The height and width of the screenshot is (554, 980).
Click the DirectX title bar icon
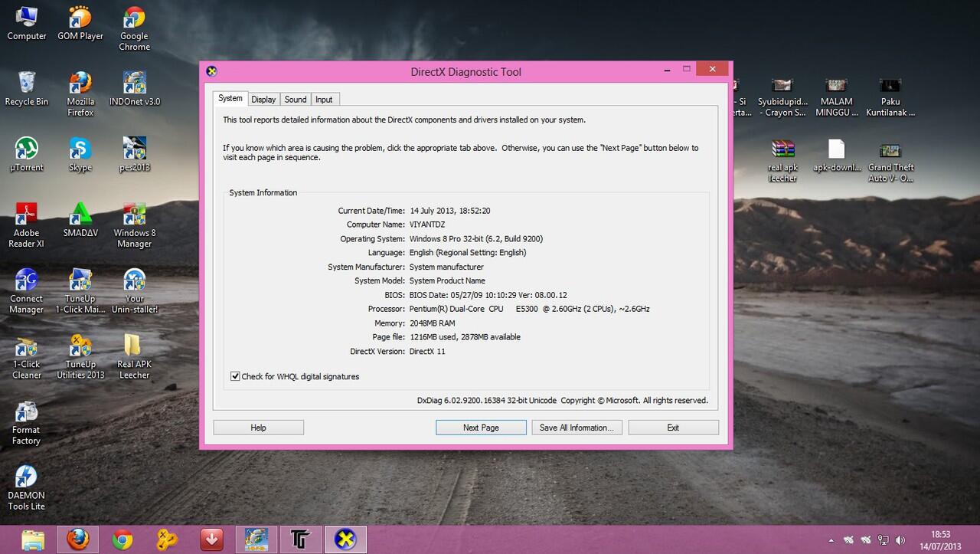[x=212, y=71]
